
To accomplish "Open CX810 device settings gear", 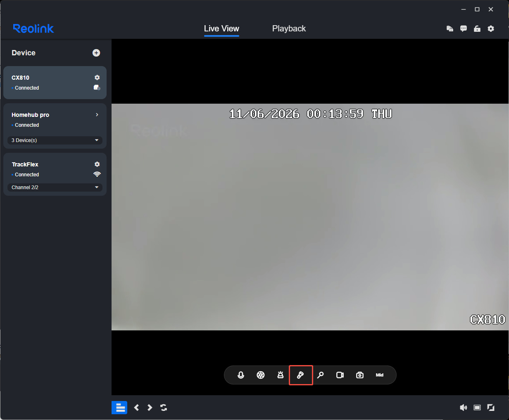I will click(97, 78).
